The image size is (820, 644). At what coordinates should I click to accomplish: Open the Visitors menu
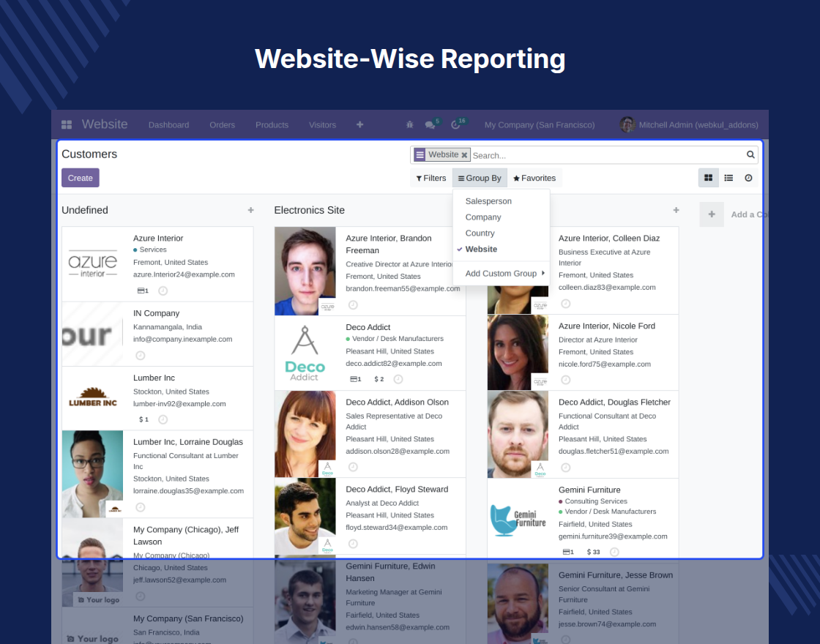[x=322, y=125]
